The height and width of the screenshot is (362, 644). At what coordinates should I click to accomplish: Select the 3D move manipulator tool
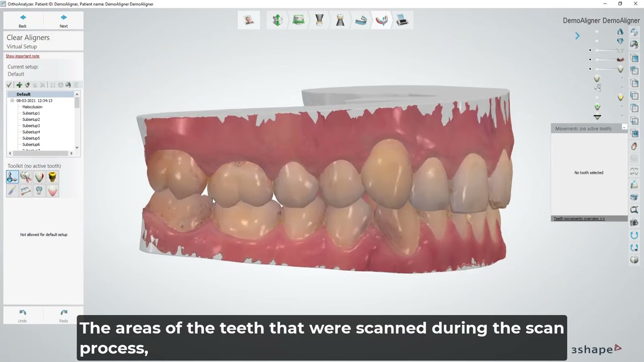point(13,176)
